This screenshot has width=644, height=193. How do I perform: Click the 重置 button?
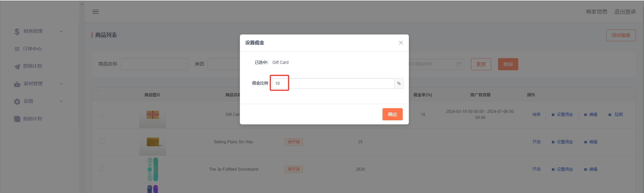point(481,64)
